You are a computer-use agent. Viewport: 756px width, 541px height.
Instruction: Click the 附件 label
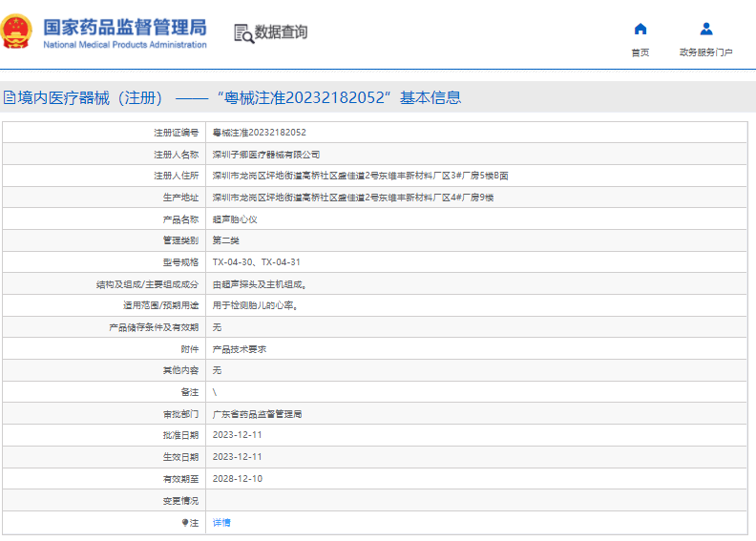pos(190,349)
